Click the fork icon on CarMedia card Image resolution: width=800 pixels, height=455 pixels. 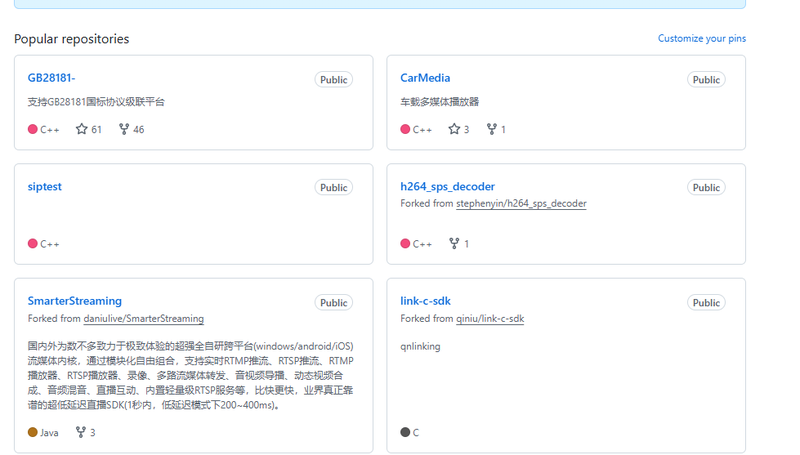click(491, 129)
